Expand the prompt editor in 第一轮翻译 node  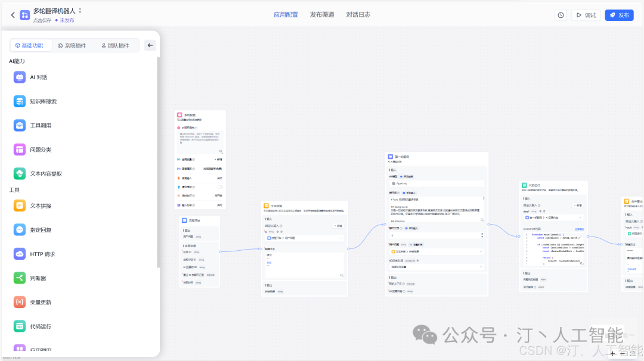pyautogui.click(x=482, y=220)
